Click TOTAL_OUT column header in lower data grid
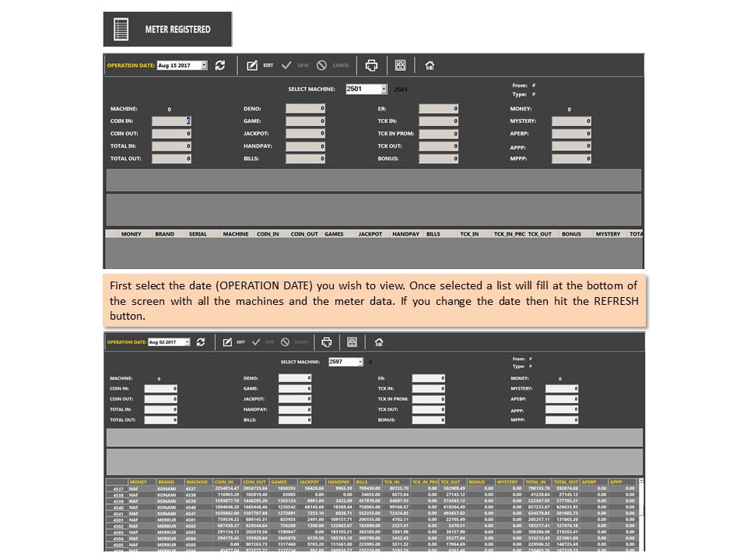The image size is (747, 560). 566,482
